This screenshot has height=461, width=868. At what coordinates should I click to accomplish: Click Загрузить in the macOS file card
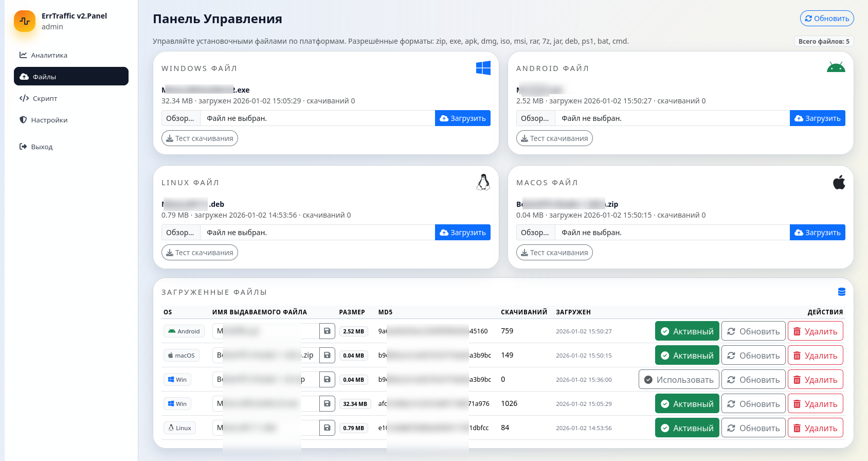(818, 233)
